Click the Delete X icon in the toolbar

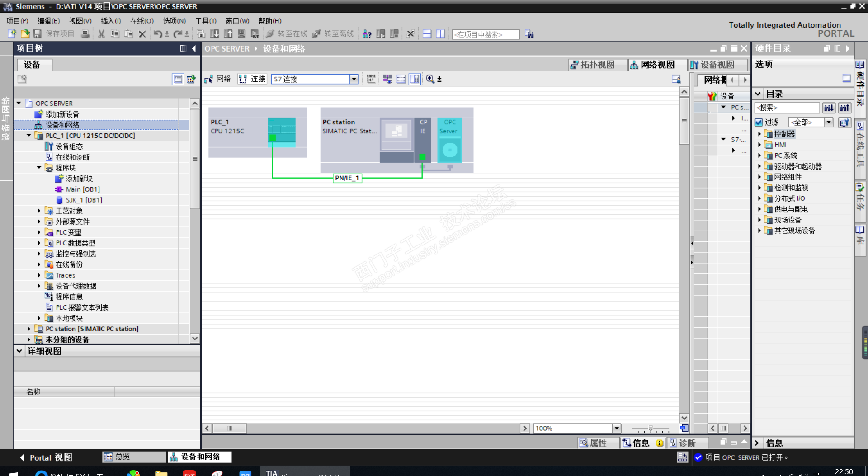pos(142,34)
